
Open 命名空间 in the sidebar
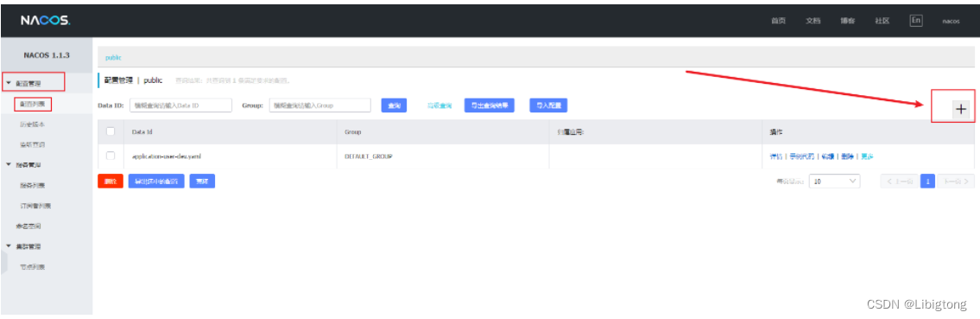click(x=28, y=226)
